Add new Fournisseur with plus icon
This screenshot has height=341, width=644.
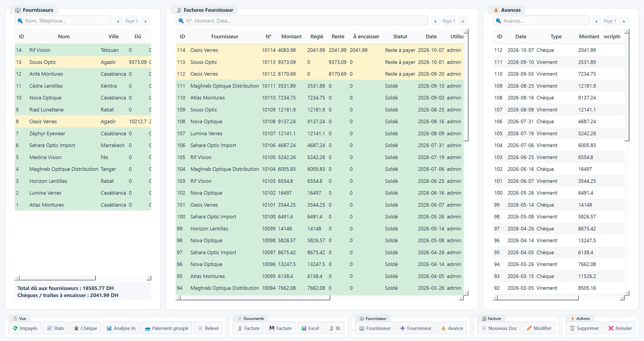pyautogui.click(x=415, y=328)
